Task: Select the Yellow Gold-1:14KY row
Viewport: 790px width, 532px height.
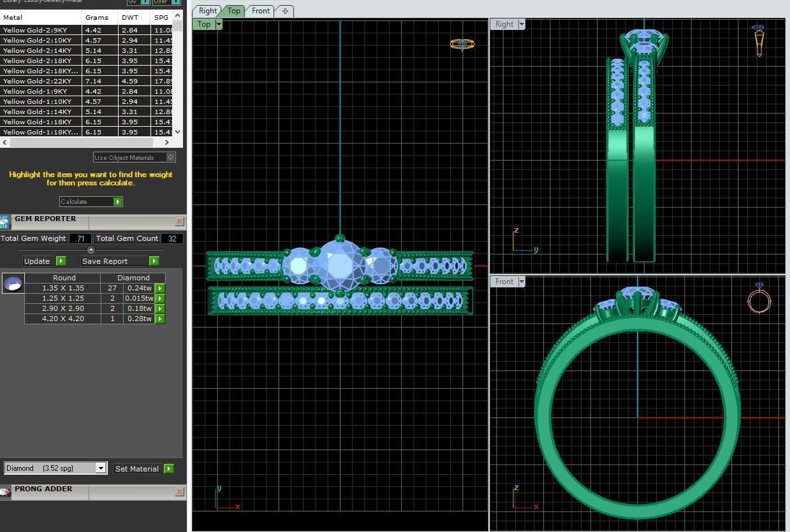Action: [87, 111]
